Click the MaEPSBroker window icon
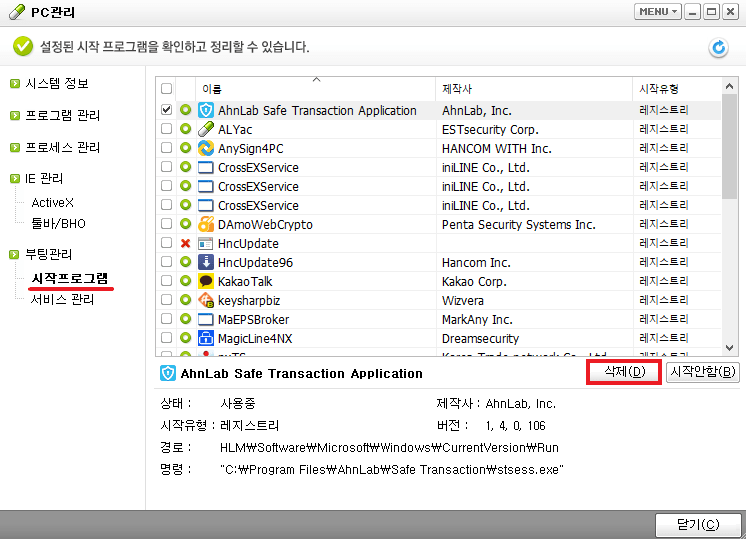 [x=206, y=319]
